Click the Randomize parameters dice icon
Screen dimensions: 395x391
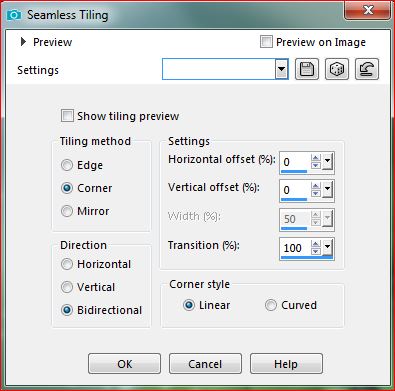337,69
